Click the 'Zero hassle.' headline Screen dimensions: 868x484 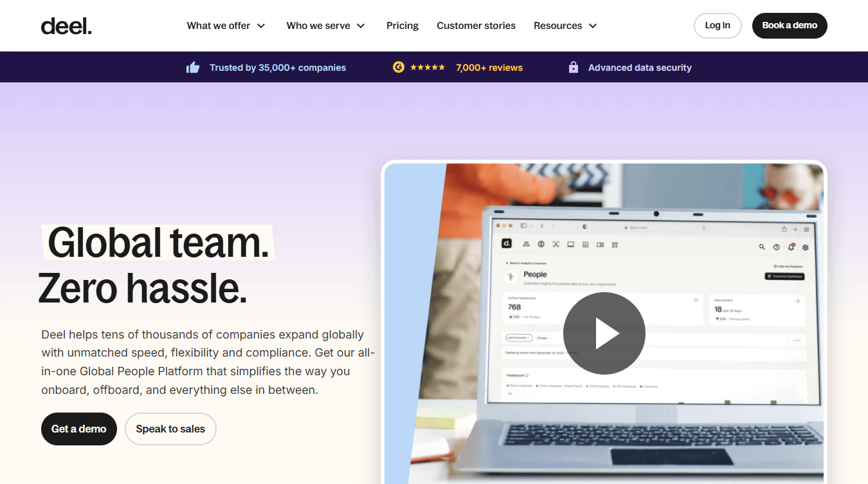(143, 288)
